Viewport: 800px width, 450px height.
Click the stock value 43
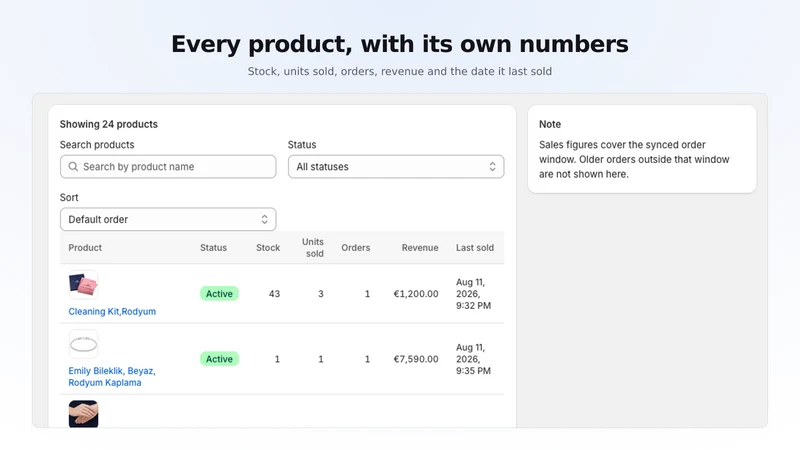(274, 294)
